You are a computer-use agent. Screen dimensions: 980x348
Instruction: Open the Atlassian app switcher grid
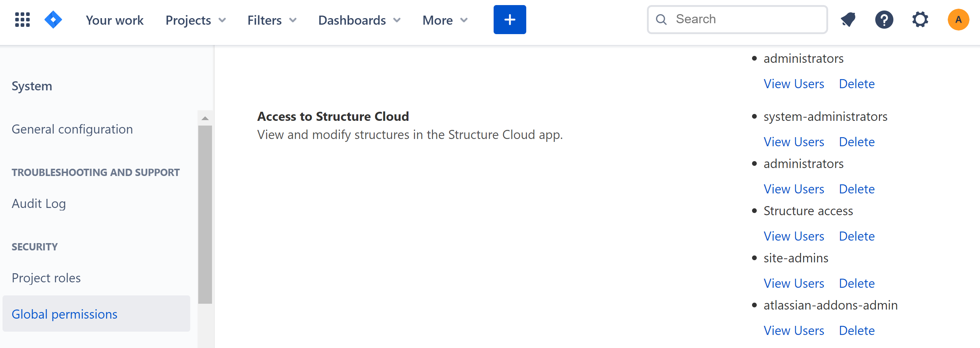tap(22, 20)
